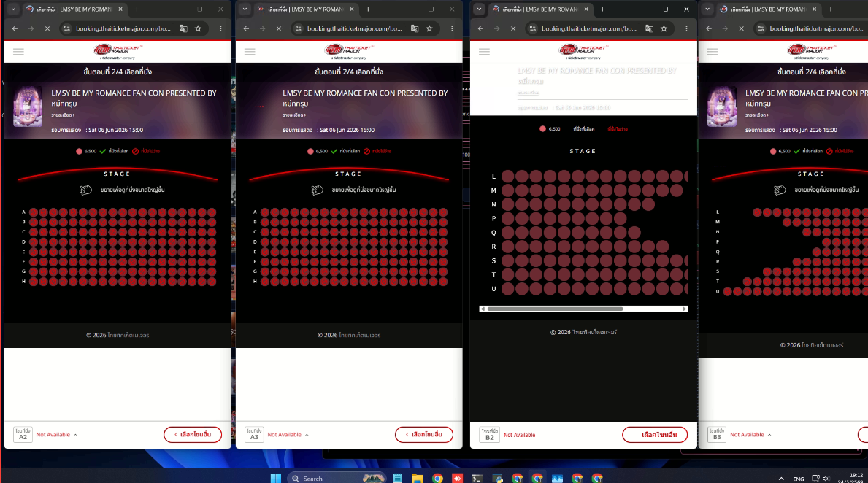Go back in the A3 zone browser window
This screenshot has height=483, width=868.
tap(246, 28)
